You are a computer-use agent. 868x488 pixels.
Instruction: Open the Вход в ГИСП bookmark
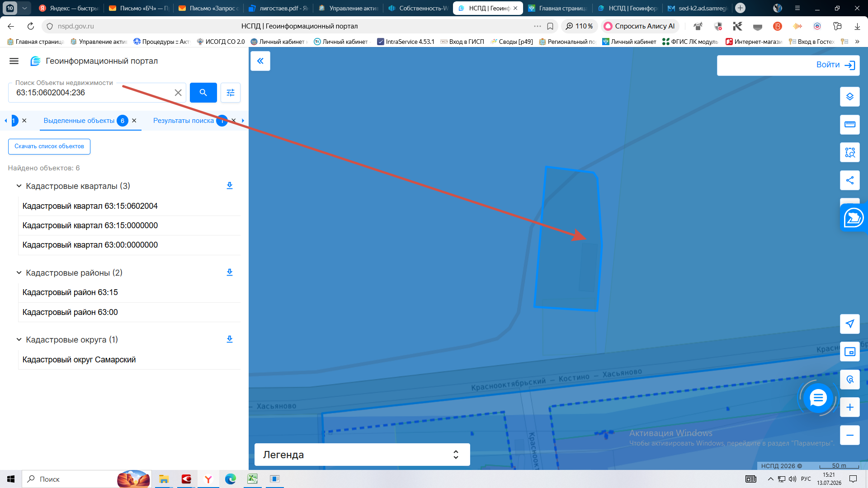[462, 42]
